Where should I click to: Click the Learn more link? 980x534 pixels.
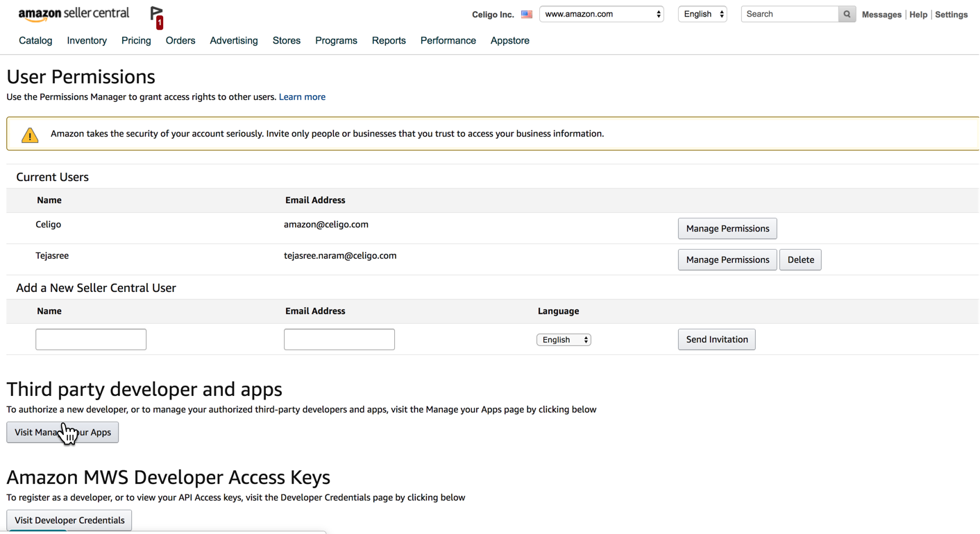[x=302, y=97]
